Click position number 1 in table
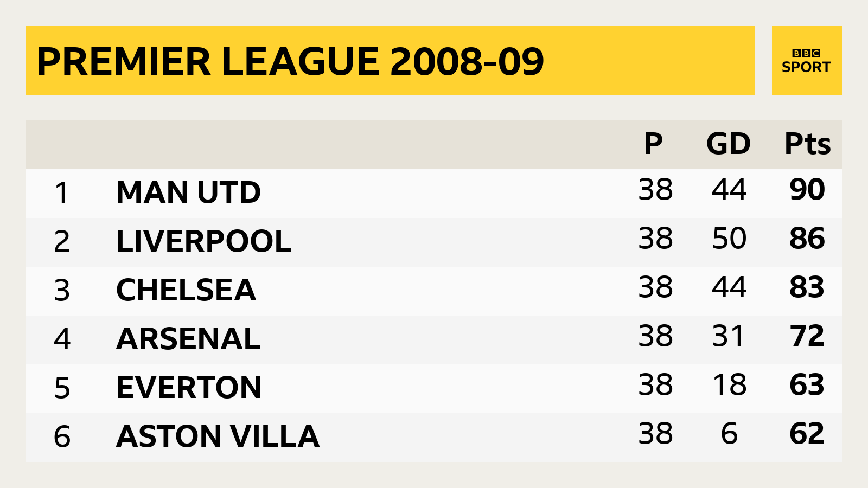 (62, 193)
